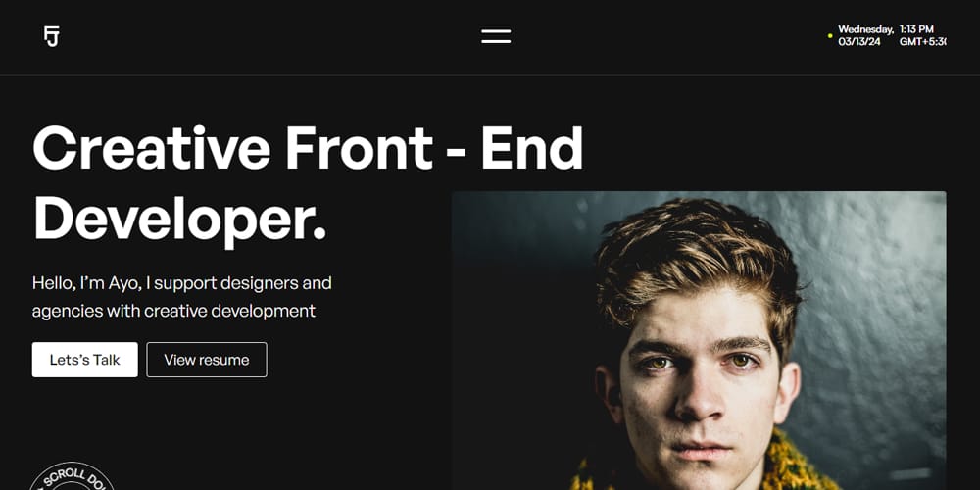Click the GMT+5:30 timezone label

pyautogui.click(x=922, y=42)
